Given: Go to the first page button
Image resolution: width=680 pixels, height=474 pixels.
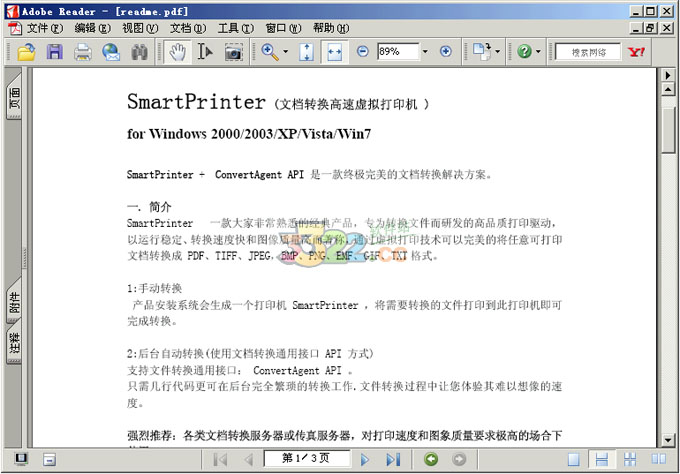Looking at the screenshot, I should pos(220,459).
